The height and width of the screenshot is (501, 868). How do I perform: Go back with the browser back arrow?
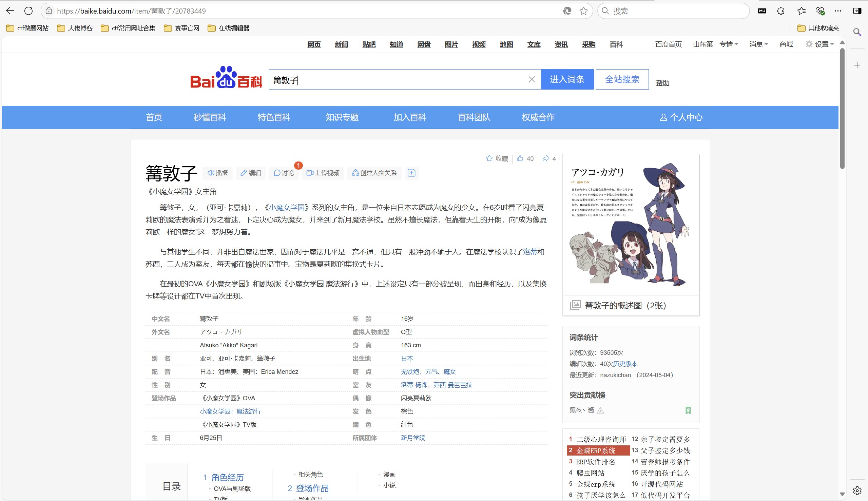[x=10, y=11]
